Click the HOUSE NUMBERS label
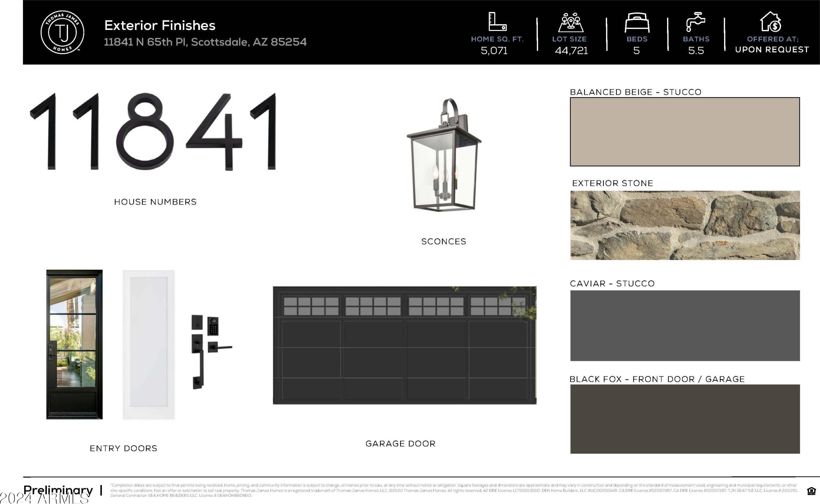The width and height of the screenshot is (820, 504). tap(155, 202)
